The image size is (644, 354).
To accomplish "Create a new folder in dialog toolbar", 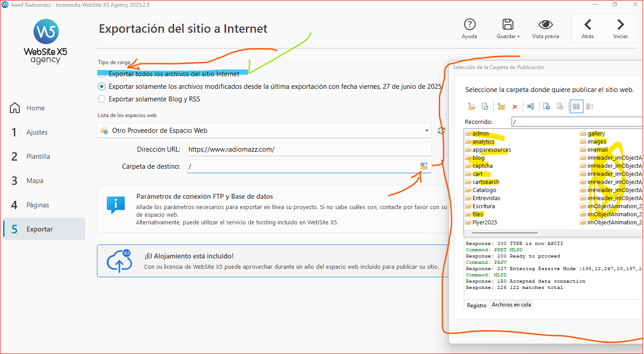I will tap(501, 106).
